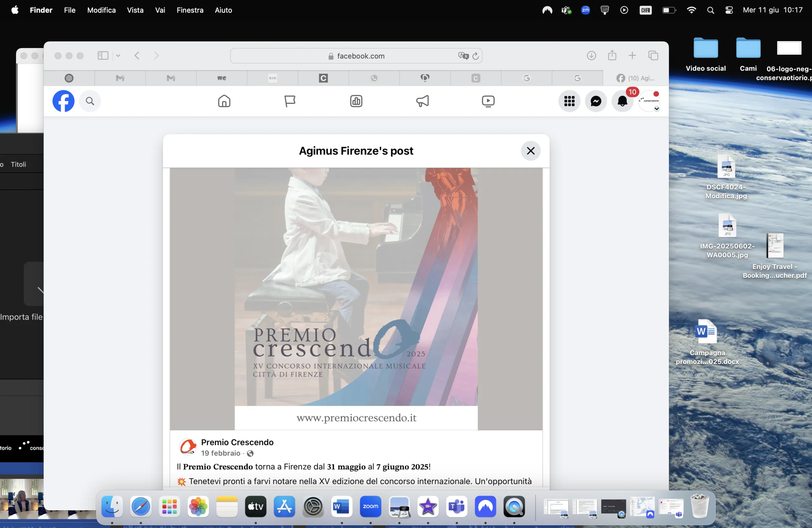Open the Premio Crescendo page link
Screen dimensions: 812x528
237,442
